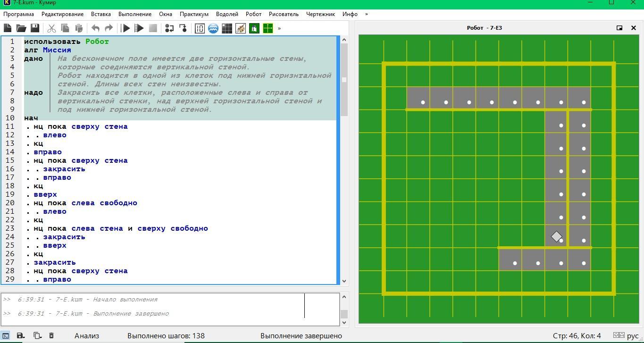Stop program execution with the square button
644x343 pixels.
[x=153, y=28]
